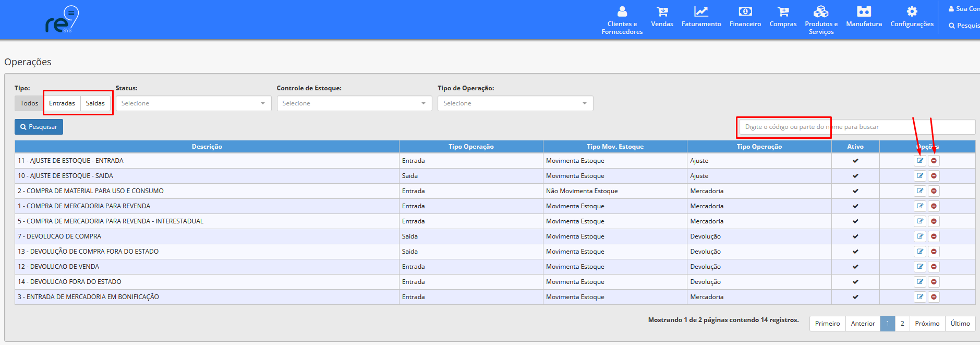
Task: Focus the code or name search field
Action: pyautogui.click(x=857, y=127)
